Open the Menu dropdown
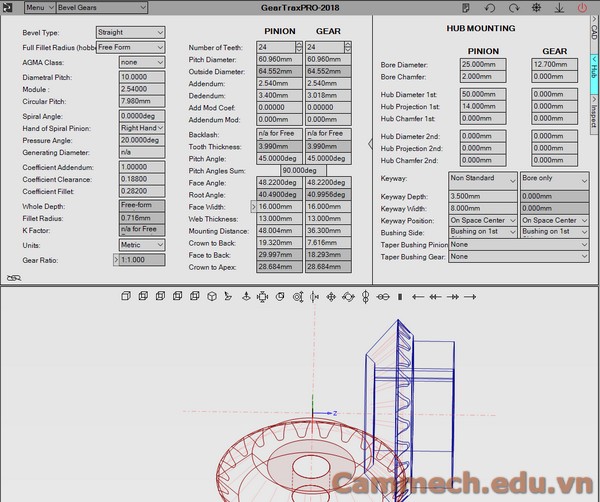The height and width of the screenshot is (502, 600). (x=40, y=7)
